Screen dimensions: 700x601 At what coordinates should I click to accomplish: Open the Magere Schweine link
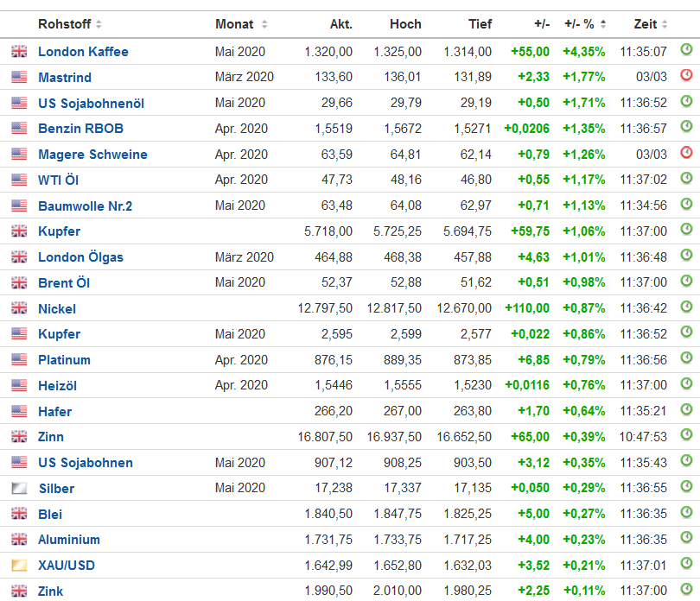[x=92, y=155]
